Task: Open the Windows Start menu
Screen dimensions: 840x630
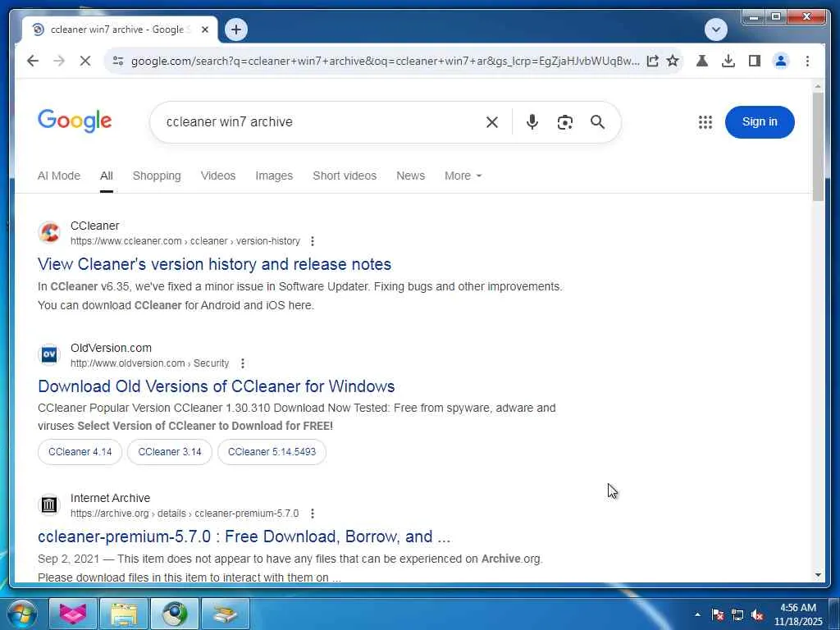Action: click(21, 614)
